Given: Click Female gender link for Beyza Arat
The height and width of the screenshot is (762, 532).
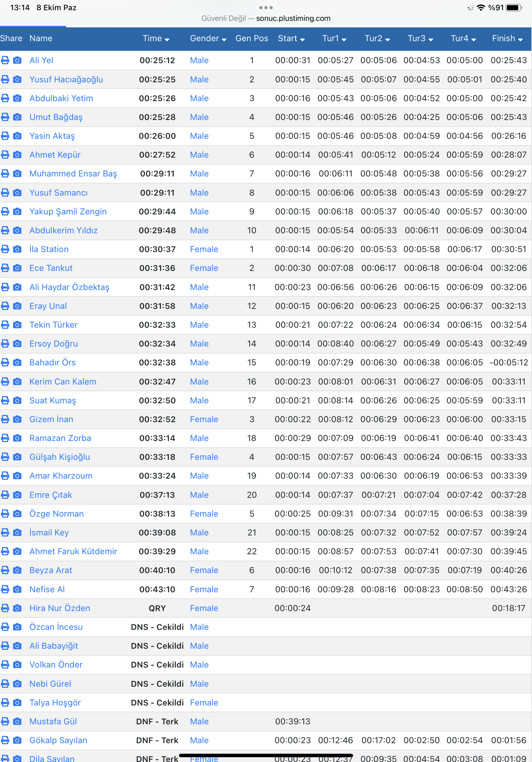Looking at the screenshot, I should [203, 570].
